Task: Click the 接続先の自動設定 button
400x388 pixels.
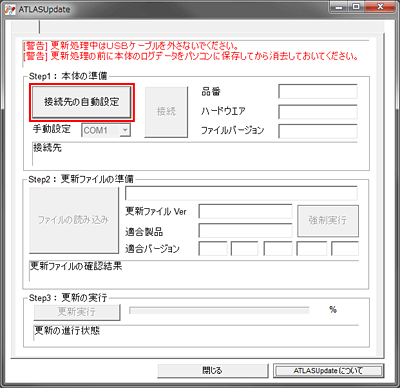Action: tap(82, 102)
